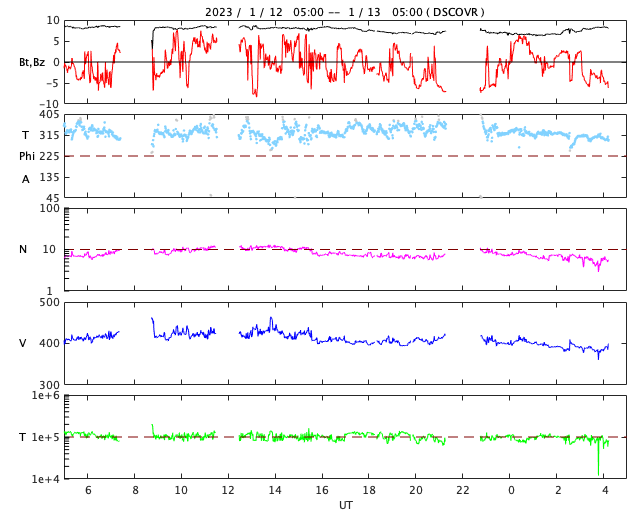
Task: Click the 1e+6 tick label on temperature panel
Action: 46,395
